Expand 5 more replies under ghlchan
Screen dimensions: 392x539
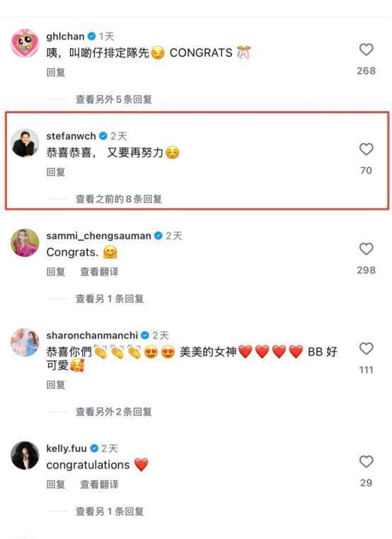[114, 99]
